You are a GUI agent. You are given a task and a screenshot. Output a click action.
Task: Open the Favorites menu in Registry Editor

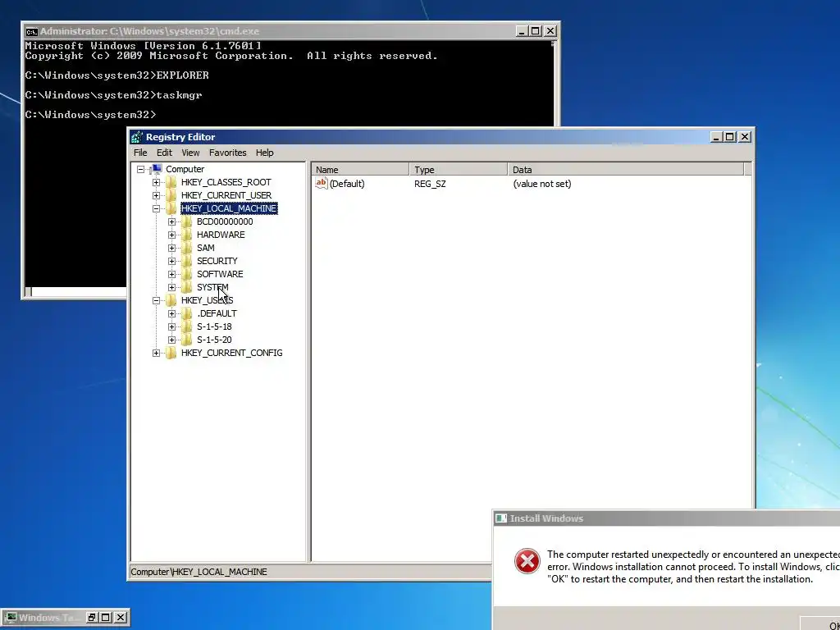228,153
